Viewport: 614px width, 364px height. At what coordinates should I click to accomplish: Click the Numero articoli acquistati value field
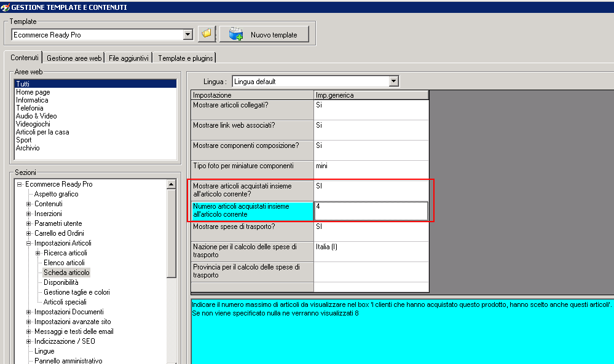[x=371, y=211]
